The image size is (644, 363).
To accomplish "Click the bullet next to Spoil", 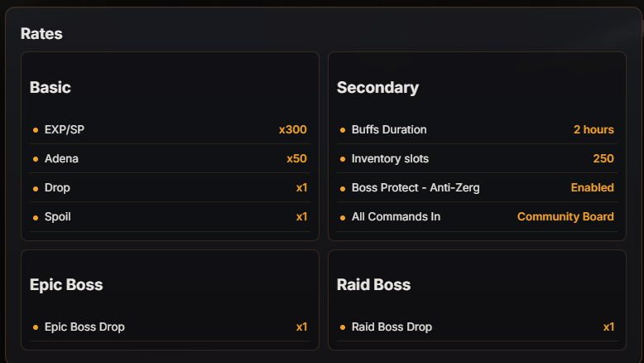I will pyautogui.click(x=36, y=217).
